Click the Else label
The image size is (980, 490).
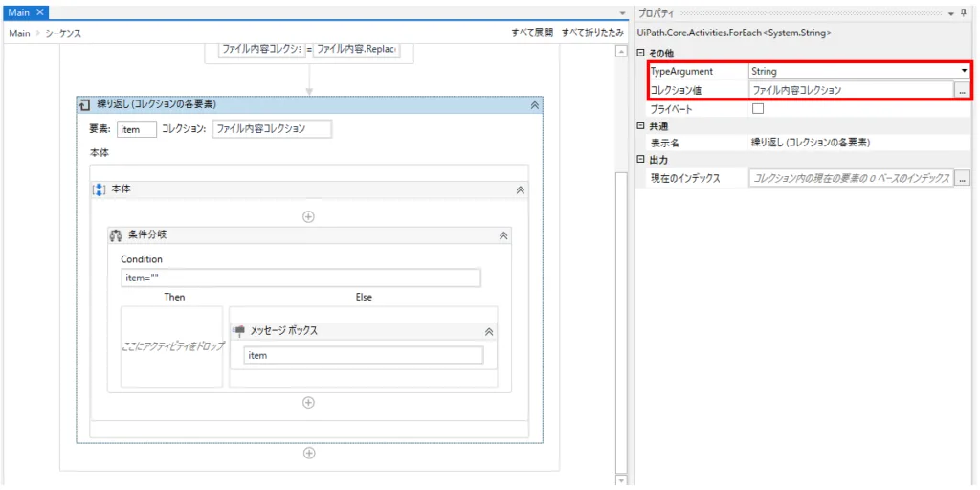(364, 297)
